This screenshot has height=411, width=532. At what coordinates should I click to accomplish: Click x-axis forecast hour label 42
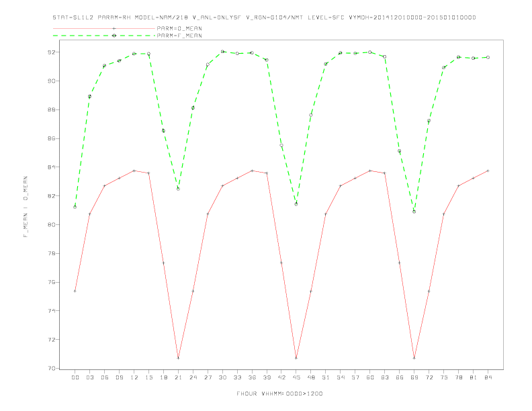[x=281, y=377]
